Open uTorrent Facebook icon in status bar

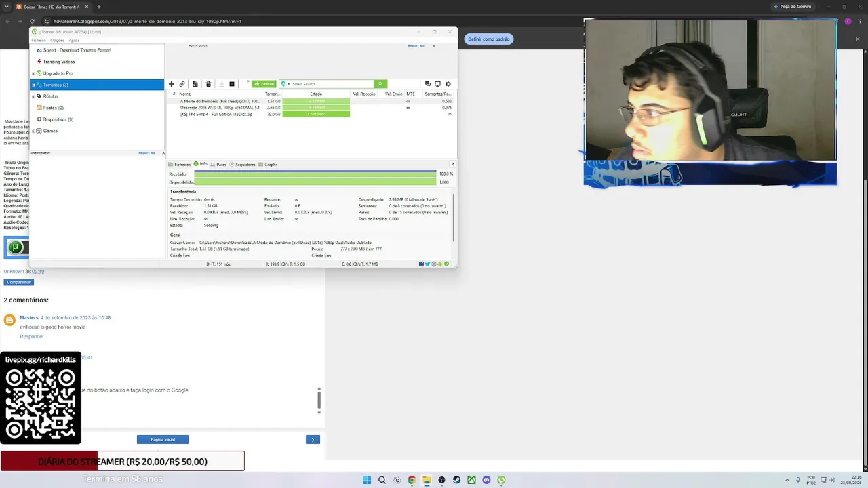tap(421, 264)
